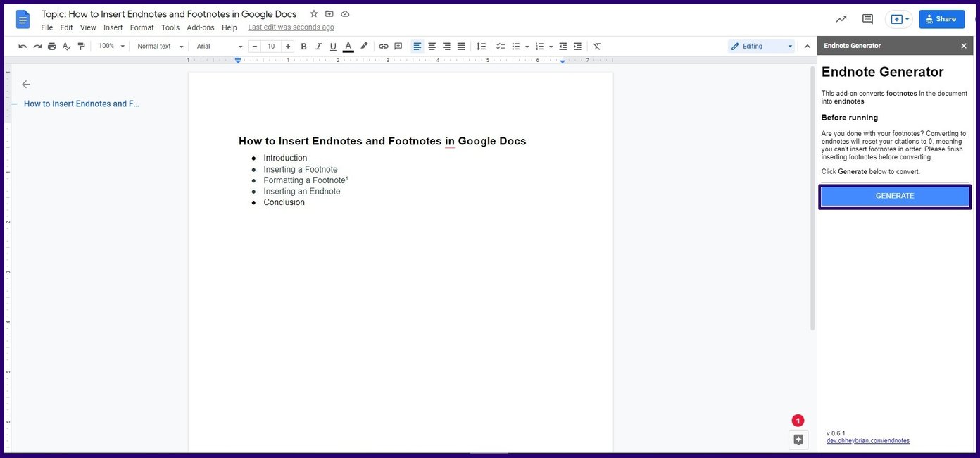Decrease indent
This screenshot has width=980, height=458.
tap(563, 47)
